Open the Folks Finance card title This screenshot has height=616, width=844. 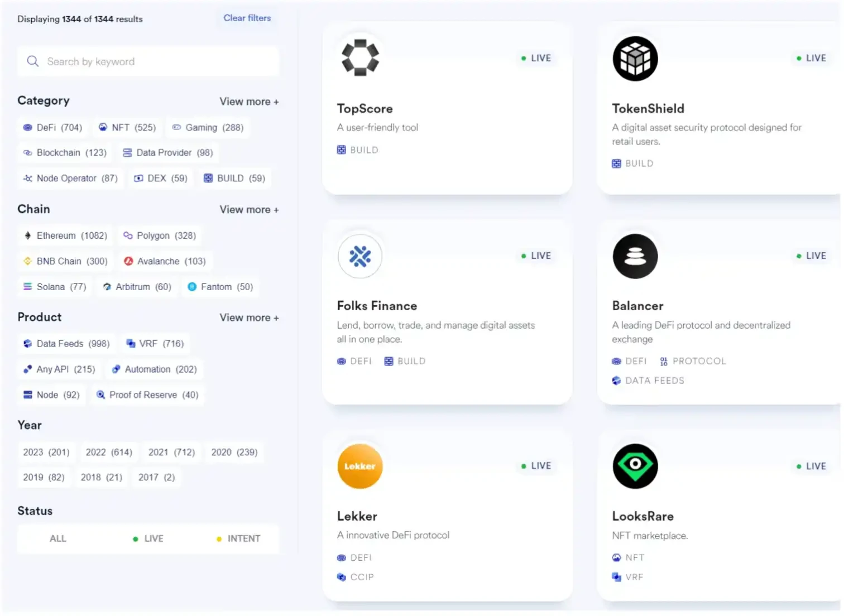(377, 306)
